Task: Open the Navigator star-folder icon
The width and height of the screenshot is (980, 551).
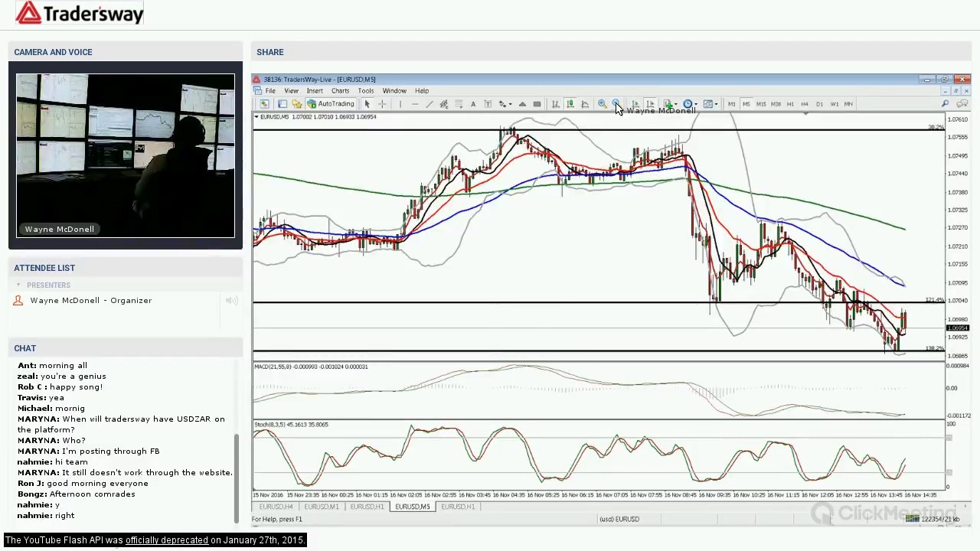Action: coord(296,103)
